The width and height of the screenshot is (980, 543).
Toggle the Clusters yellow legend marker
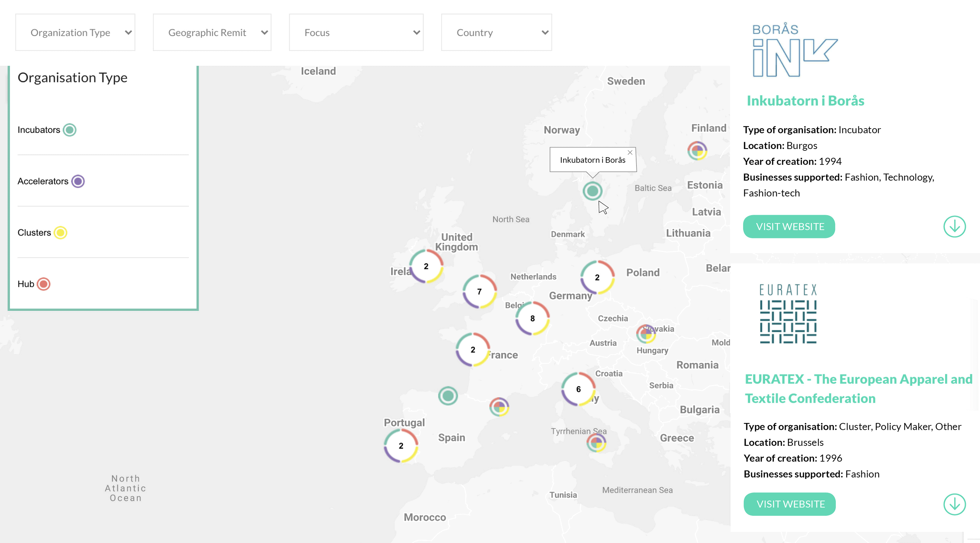(x=60, y=233)
